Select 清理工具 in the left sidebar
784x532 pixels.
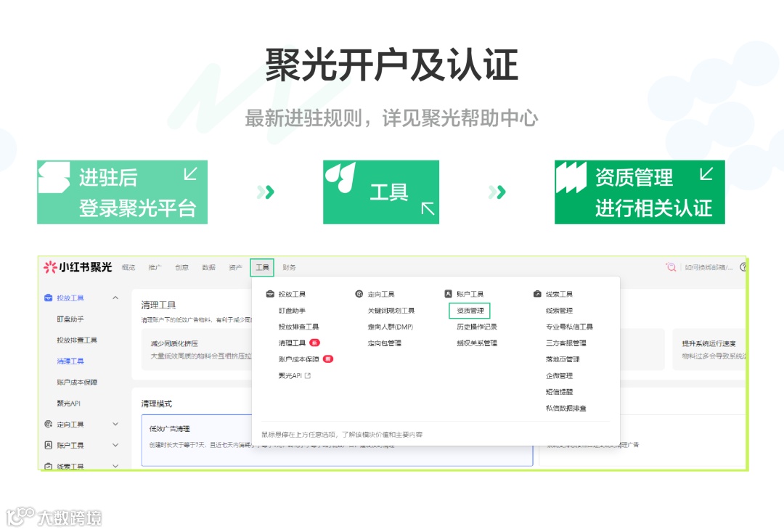click(70, 361)
